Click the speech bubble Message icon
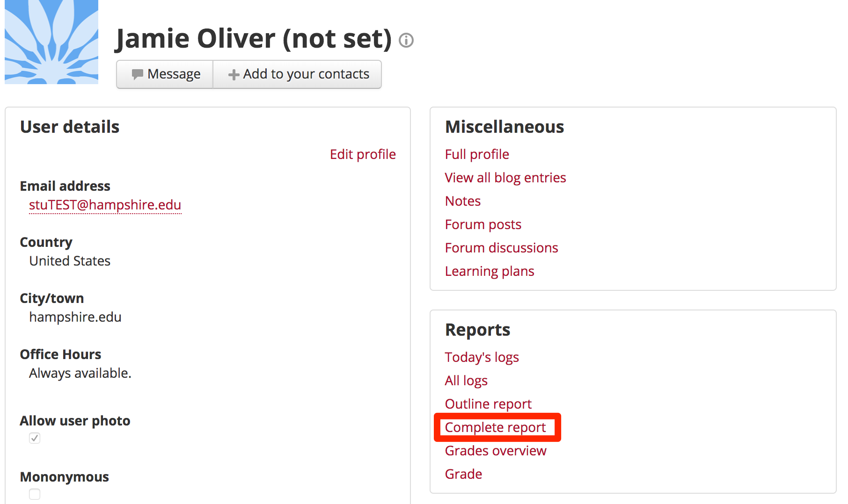Image resolution: width=848 pixels, height=504 pixels. tap(137, 74)
